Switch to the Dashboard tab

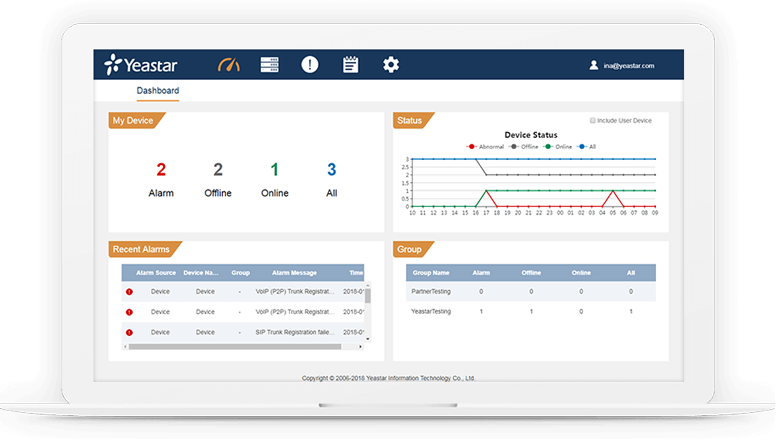point(158,91)
